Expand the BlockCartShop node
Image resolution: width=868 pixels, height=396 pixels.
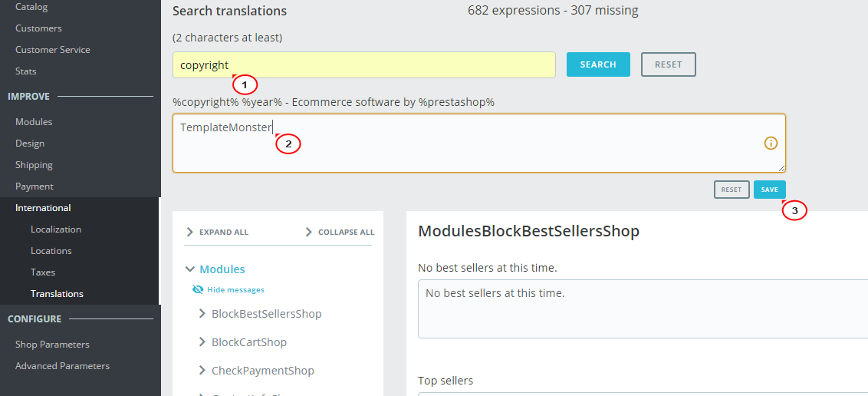(x=202, y=342)
